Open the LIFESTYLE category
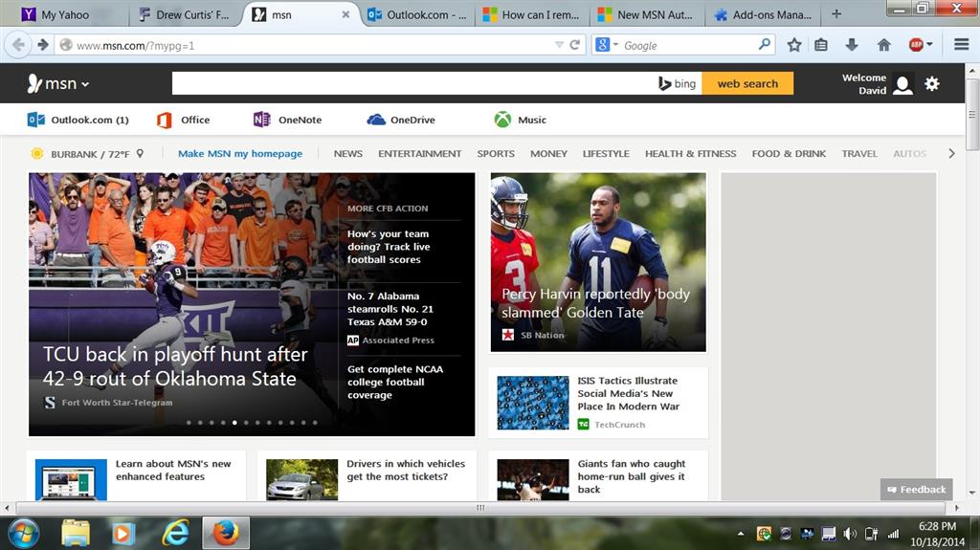This screenshot has width=980, height=550. tap(606, 153)
